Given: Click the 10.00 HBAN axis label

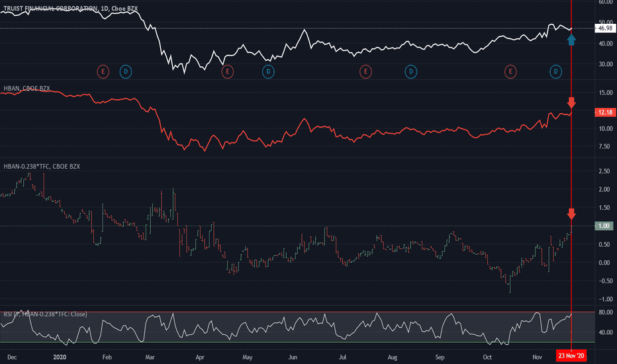Looking at the screenshot, I should coord(606,128).
